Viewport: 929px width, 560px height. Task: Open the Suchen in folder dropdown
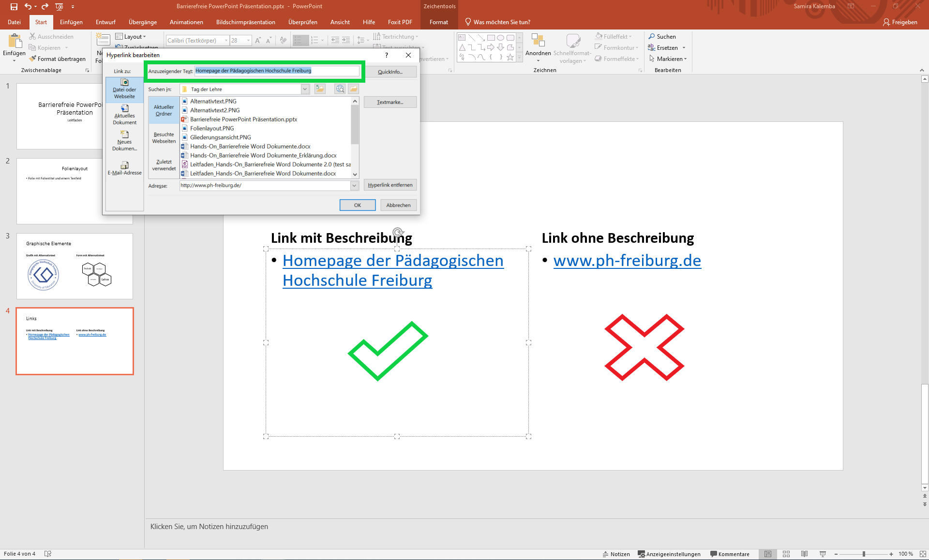coord(305,89)
